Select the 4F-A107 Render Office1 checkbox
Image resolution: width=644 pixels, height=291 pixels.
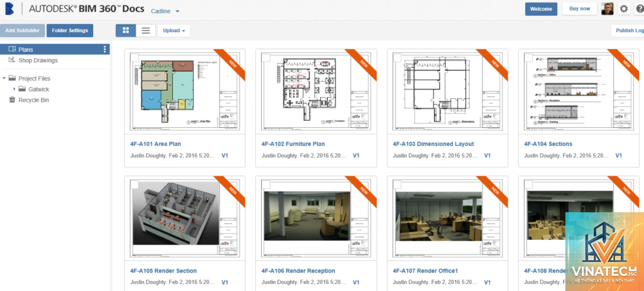click(x=397, y=185)
